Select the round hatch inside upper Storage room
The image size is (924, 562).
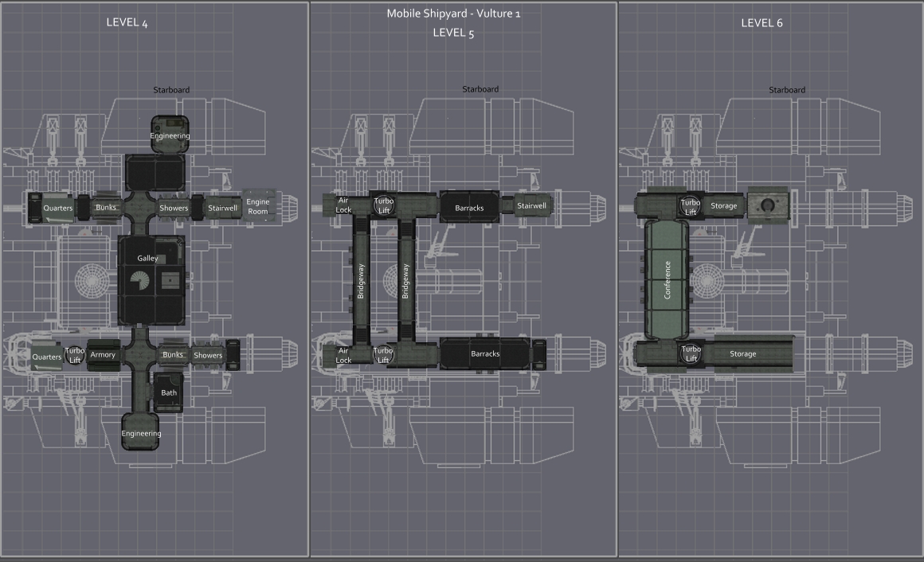[767, 205]
